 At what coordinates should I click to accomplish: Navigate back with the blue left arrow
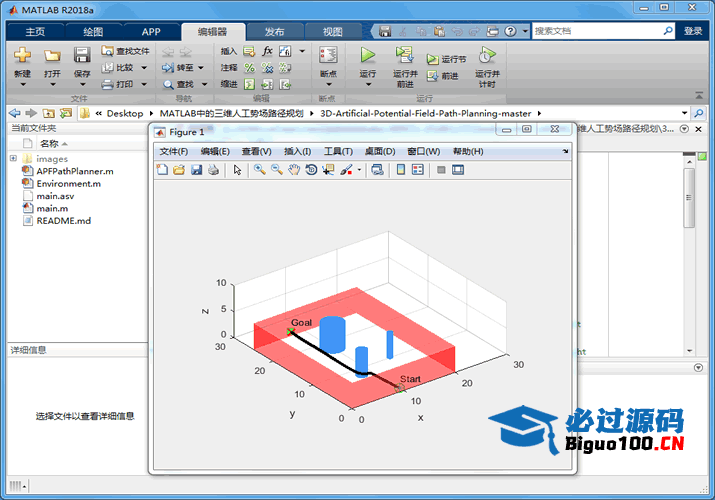[15, 113]
